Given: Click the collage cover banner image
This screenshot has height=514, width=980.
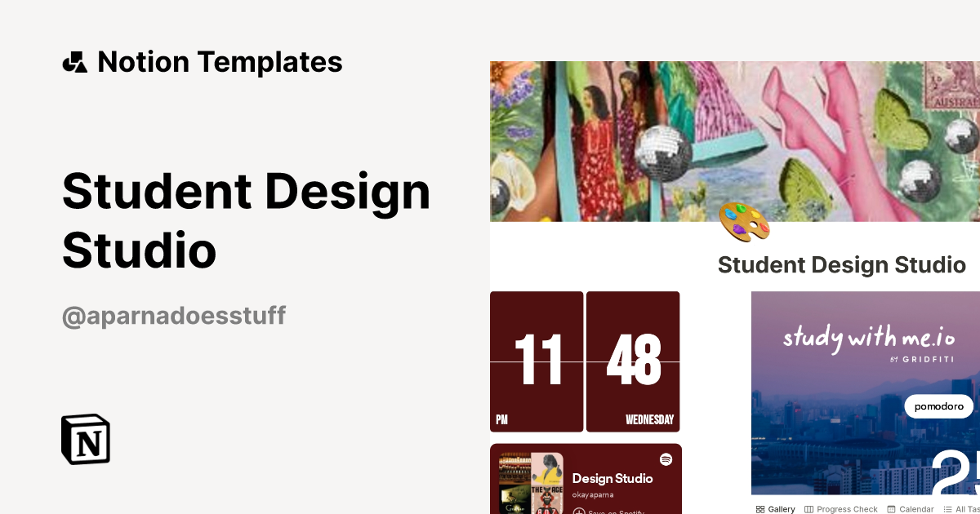Looking at the screenshot, I should click(x=727, y=139).
